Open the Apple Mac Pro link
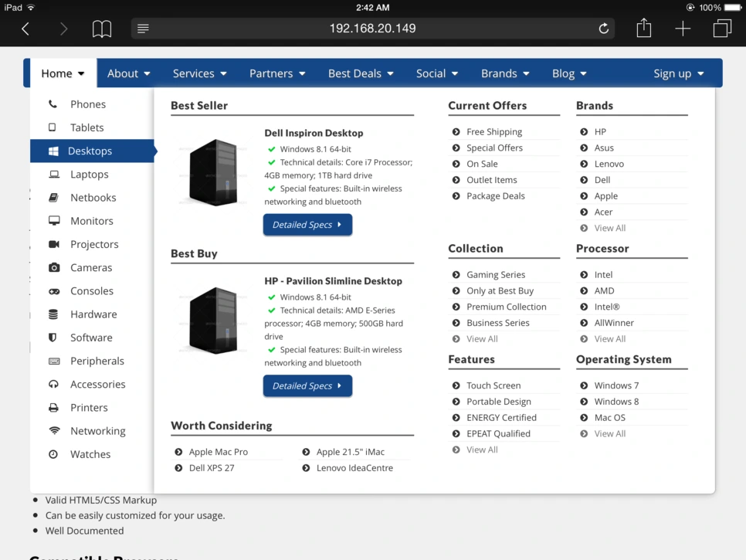Image resolution: width=746 pixels, height=560 pixels. tap(218, 452)
